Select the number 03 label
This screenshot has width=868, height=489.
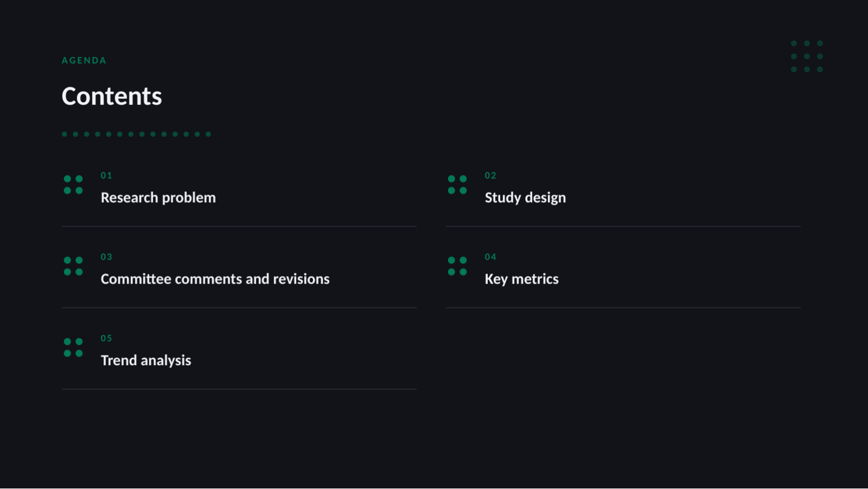point(106,257)
